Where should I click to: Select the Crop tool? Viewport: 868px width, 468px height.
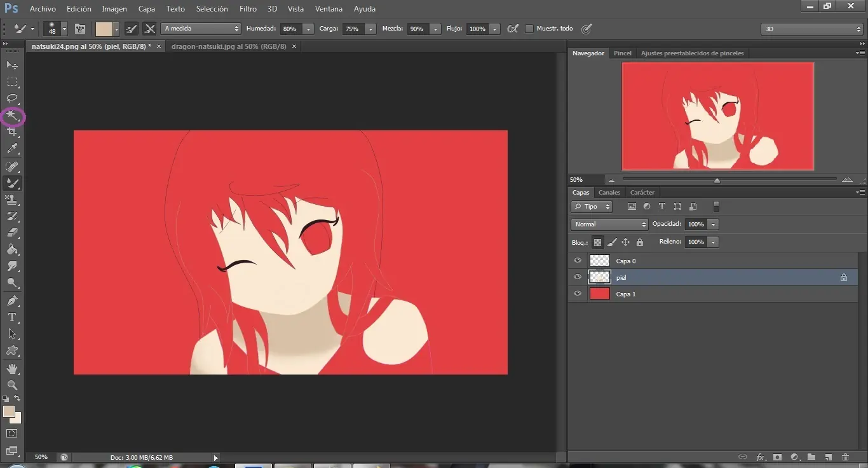tap(12, 132)
